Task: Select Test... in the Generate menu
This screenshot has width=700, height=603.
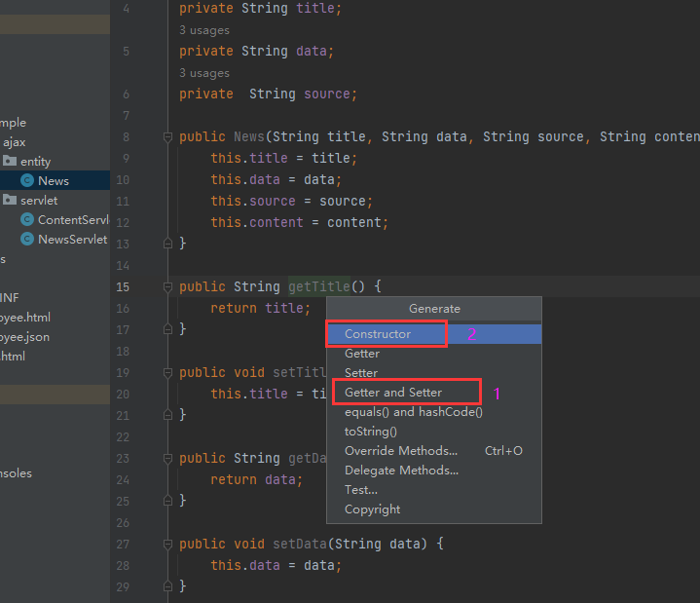Action: click(x=361, y=490)
